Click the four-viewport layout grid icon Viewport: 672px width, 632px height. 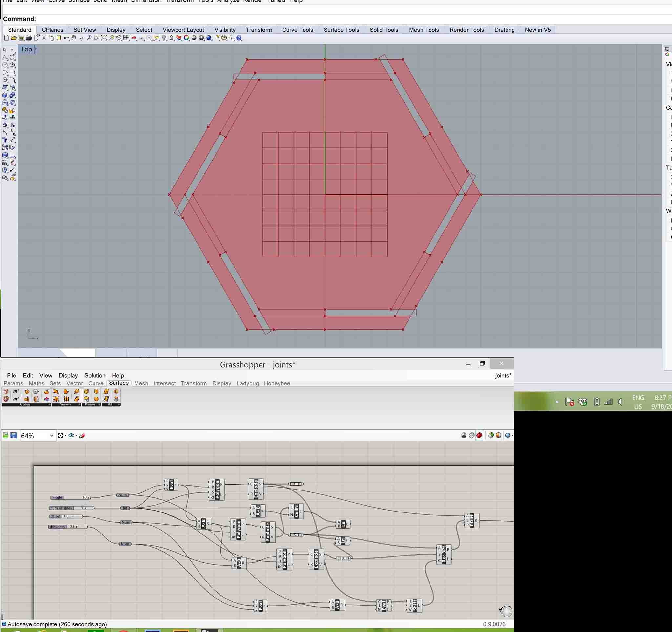126,38
